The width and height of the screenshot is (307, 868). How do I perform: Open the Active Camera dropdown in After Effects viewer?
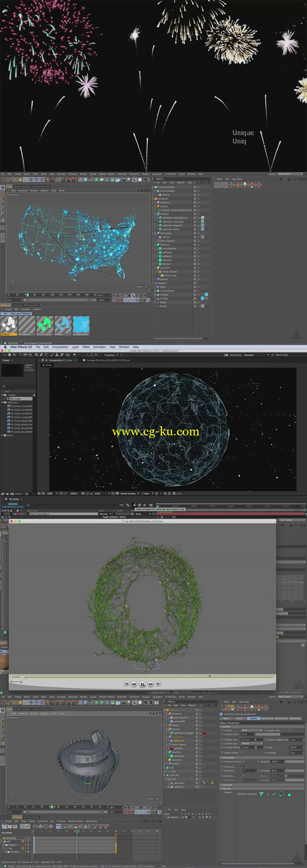129,494
